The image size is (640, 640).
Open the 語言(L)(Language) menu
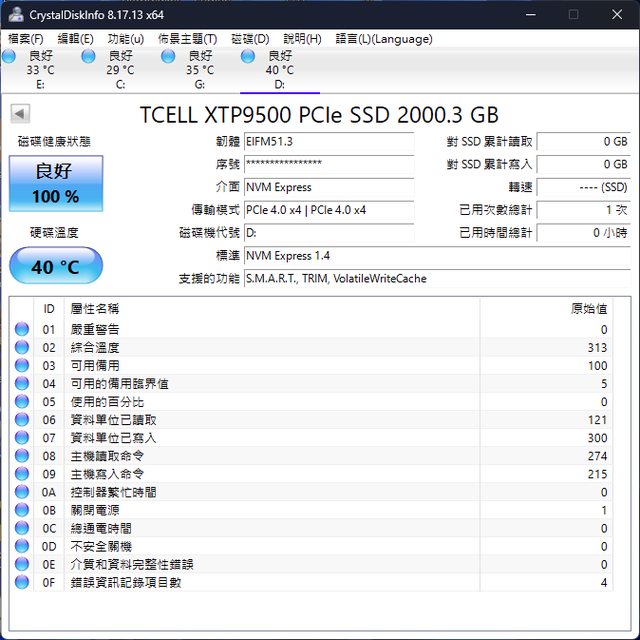coord(384,39)
